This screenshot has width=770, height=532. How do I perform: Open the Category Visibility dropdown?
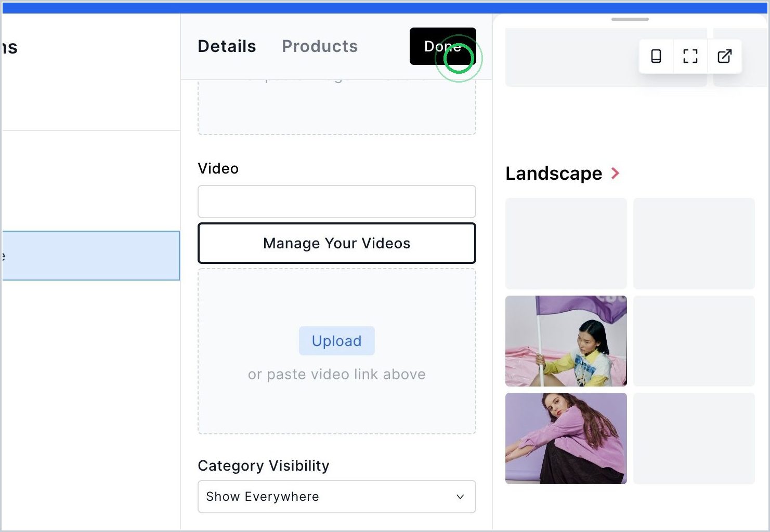337,497
